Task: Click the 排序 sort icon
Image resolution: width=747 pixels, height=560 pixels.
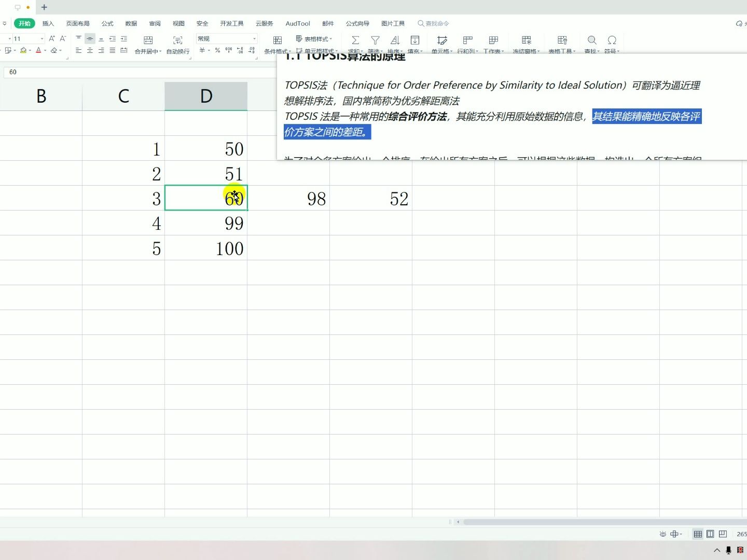Action: coord(395,40)
